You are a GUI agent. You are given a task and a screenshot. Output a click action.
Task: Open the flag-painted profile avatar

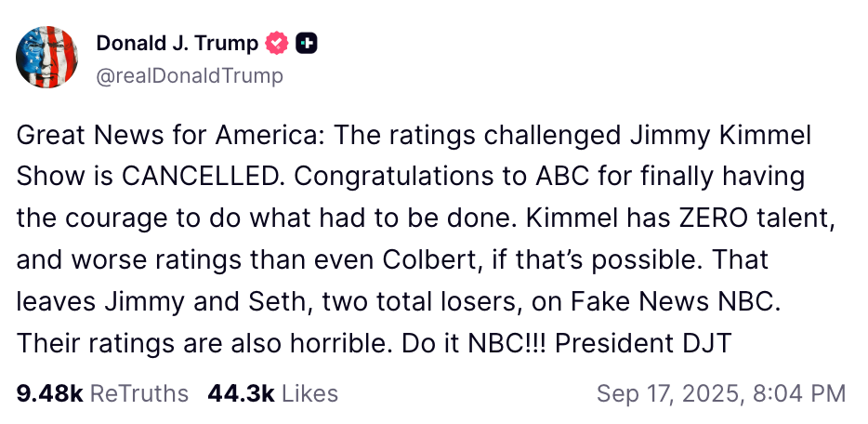(x=47, y=57)
